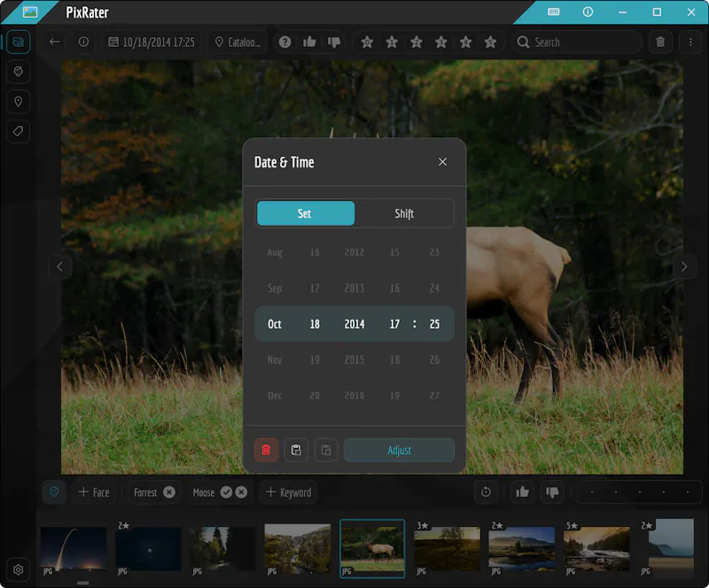Open the 2-star dark starry sky thumbnail
709x588 pixels.
pyautogui.click(x=148, y=549)
